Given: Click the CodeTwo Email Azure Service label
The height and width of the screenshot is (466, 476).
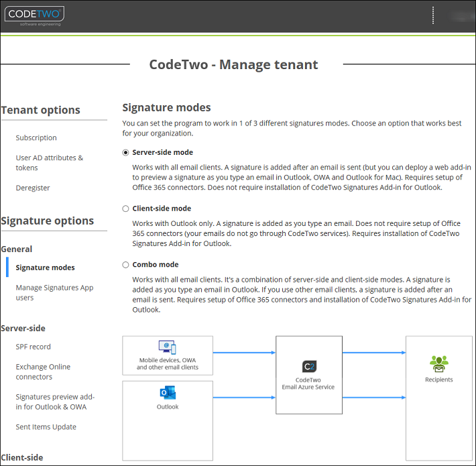Looking at the screenshot, I should [308, 384].
